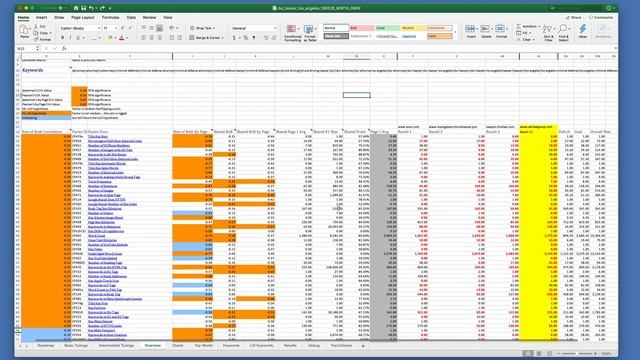Click the fill color bucket icon
Image resolution: width=640 pixels, height=360 pixels.
110,38
